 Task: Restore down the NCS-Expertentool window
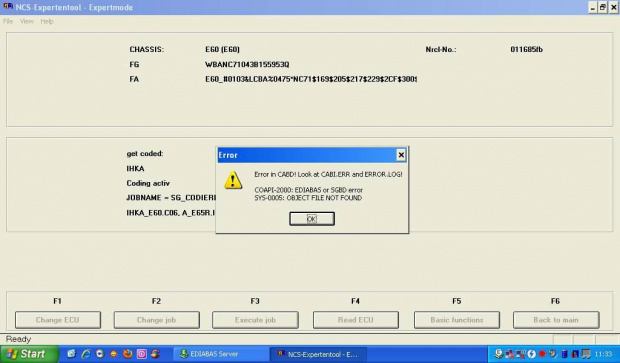603,7
